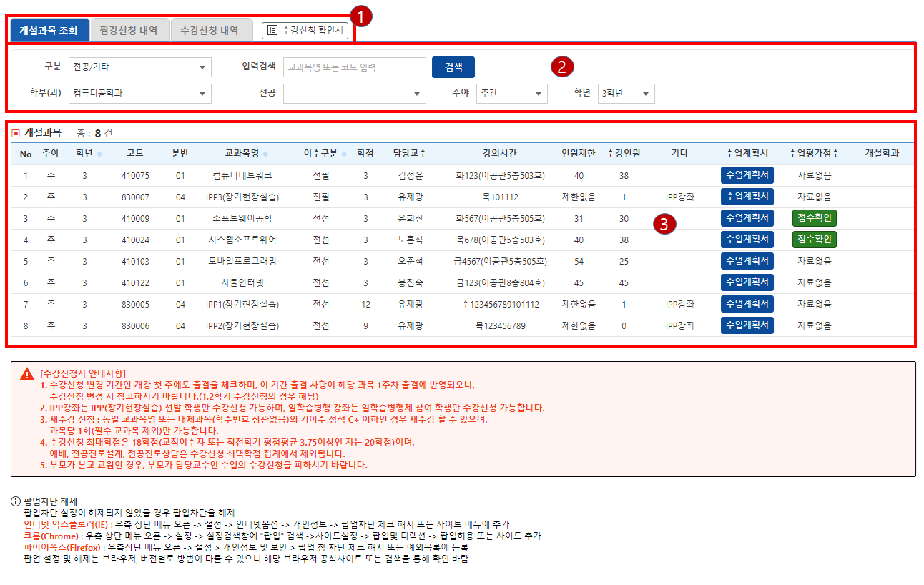Open 수업계획서 for 컴퓨터네트워크

click(x=747, y=175)
